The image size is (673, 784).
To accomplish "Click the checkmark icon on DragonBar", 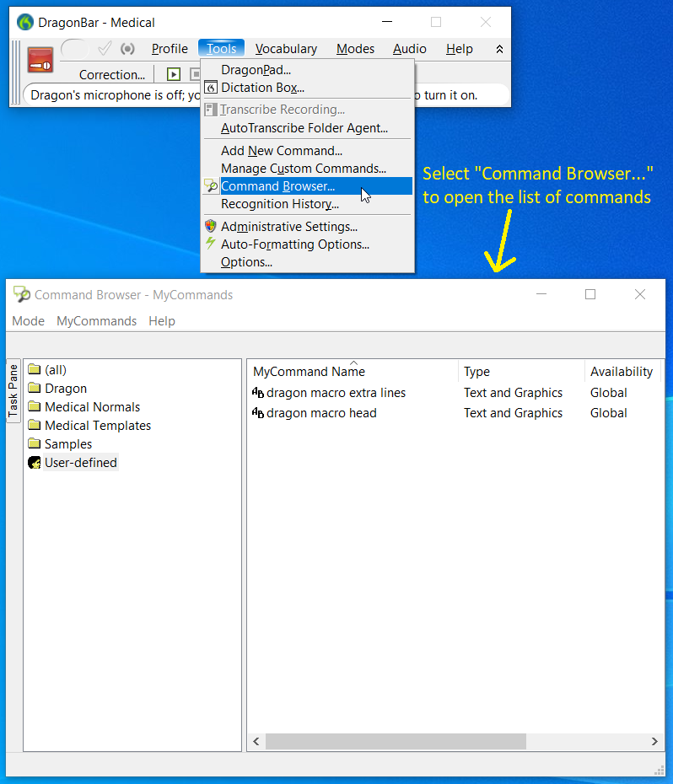I will [105, 49].
